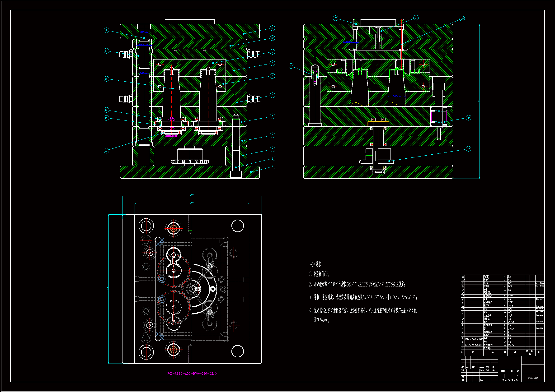
Task: Click part balloon number 11
Action: (272, 28)
